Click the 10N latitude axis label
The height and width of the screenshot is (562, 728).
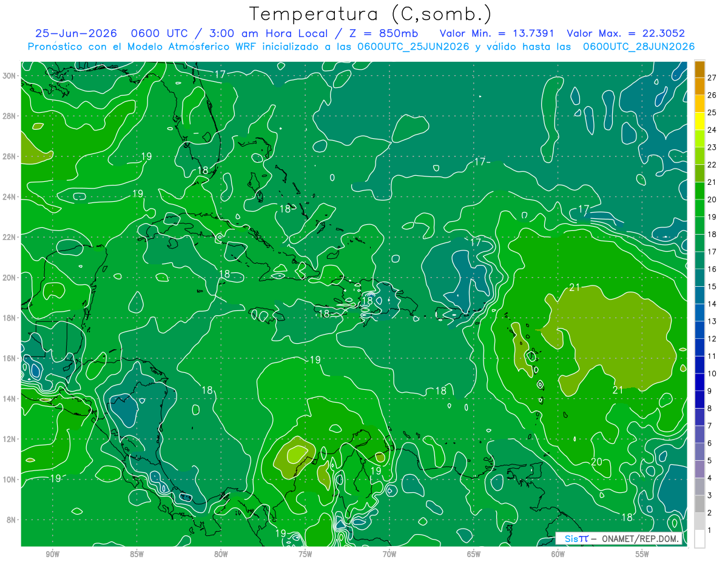coord(9,480)
